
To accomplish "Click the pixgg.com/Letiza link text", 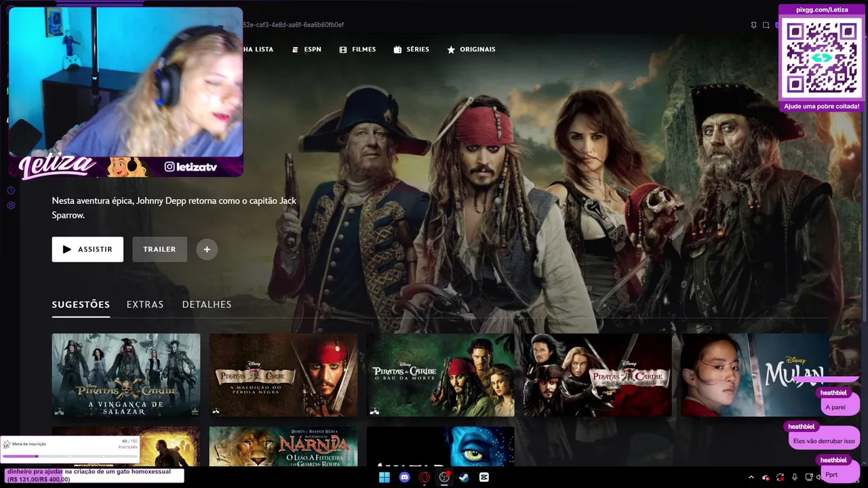I will (822, 10).
